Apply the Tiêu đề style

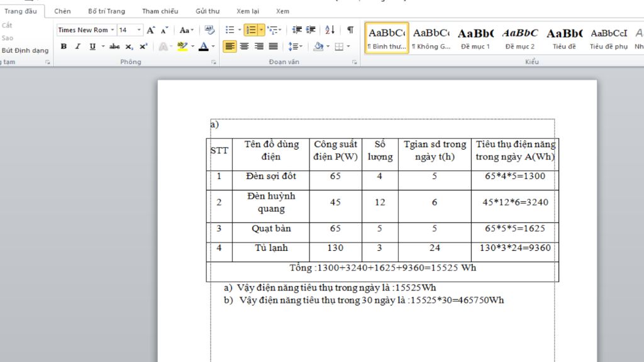tap(564, 38)
